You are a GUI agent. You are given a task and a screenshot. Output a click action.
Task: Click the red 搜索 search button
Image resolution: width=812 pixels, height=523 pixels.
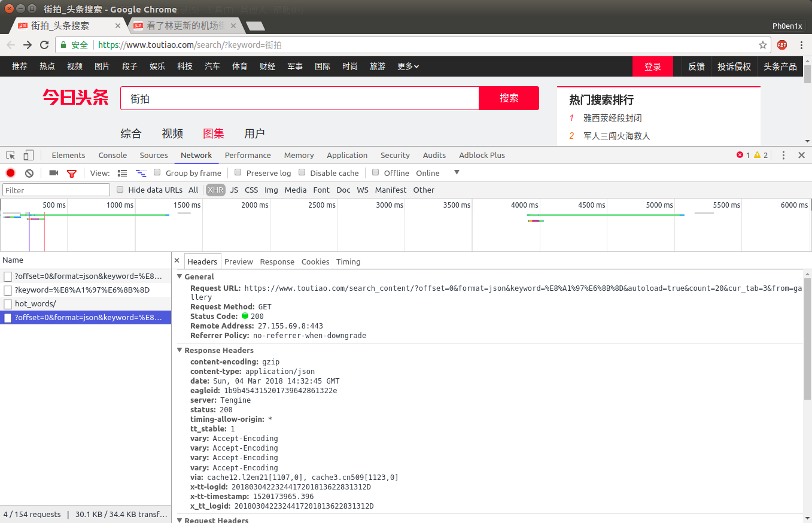[509, 98]
